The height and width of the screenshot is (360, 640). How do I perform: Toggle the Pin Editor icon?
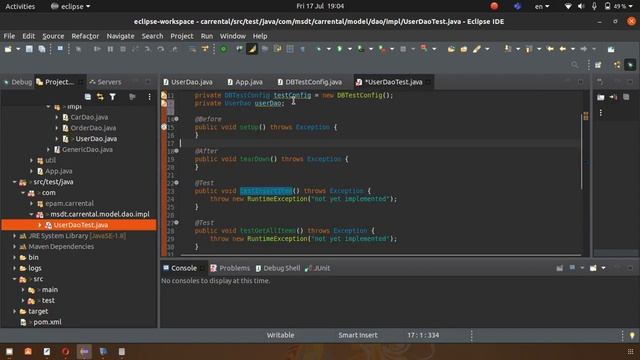point(611,49)
